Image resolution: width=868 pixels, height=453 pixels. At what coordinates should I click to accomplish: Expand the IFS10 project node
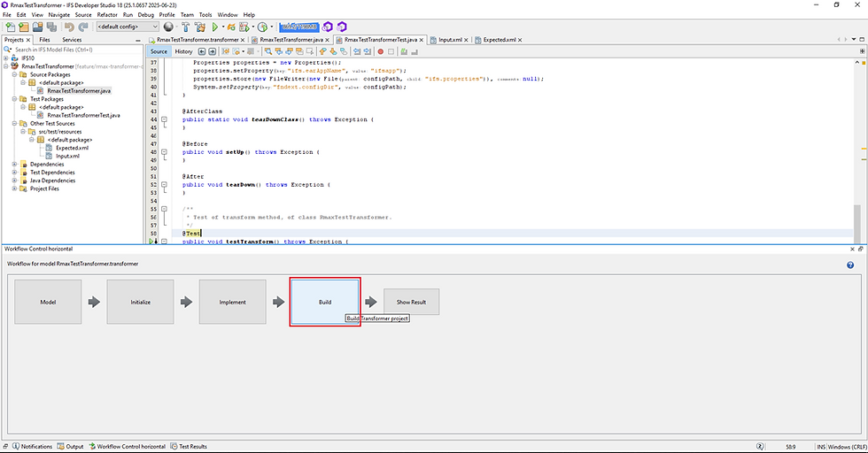point(6,58)
